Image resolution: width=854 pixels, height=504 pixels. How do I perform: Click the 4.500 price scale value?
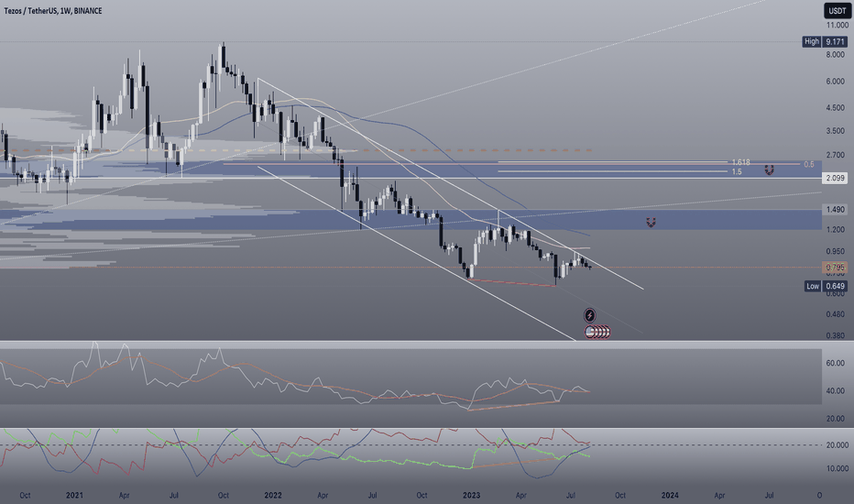point(835,108)
